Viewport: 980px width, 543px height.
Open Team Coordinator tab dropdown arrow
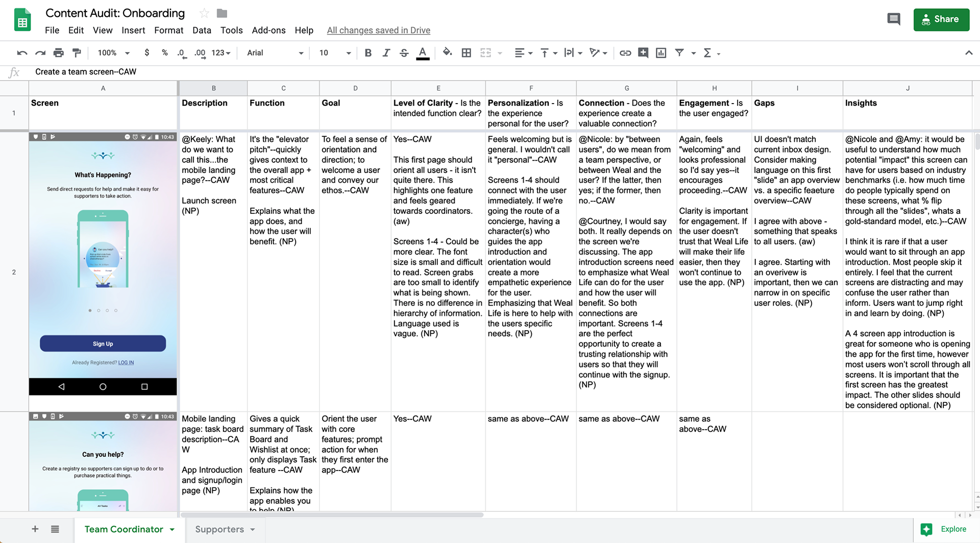point(172,530)
